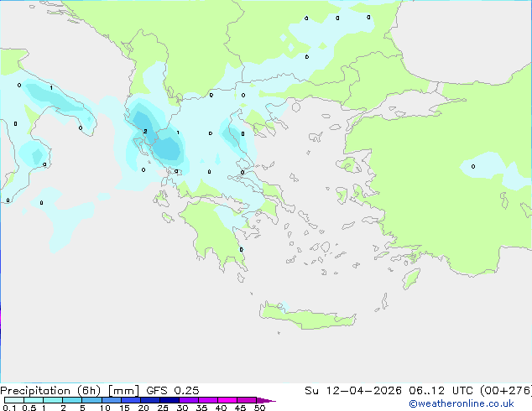Select the 2–5 mm legend color swatch

[72, 400]
